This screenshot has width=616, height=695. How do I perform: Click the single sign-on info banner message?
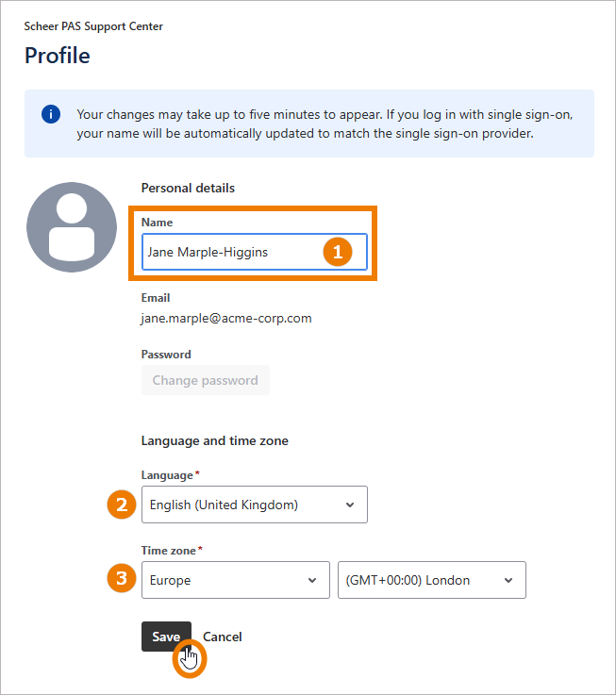(x=324, y=124)
